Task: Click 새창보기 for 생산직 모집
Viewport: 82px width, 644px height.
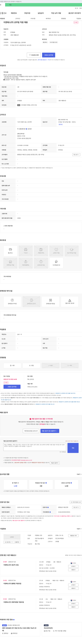Action: click(x=73, y=570)
